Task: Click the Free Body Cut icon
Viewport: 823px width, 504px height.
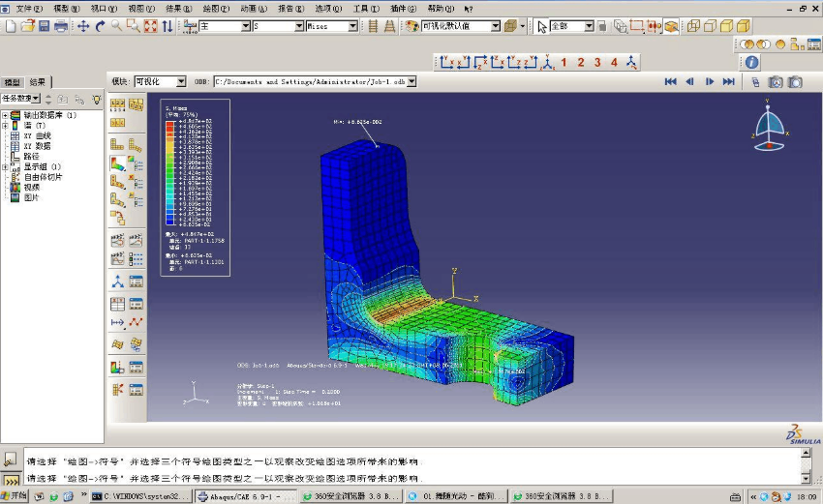Action: pos(117,390)
